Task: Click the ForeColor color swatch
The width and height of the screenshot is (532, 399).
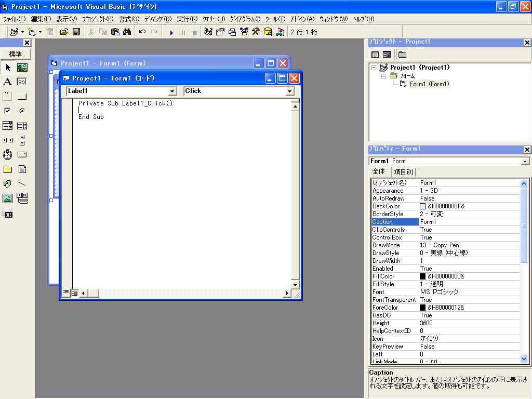Action: (x=422, y=308)
